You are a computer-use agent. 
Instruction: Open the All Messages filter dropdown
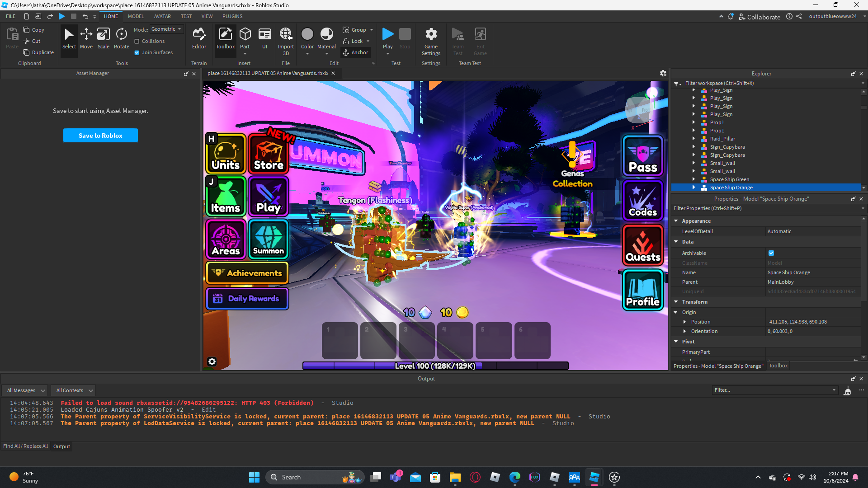[x=26, y=390]
